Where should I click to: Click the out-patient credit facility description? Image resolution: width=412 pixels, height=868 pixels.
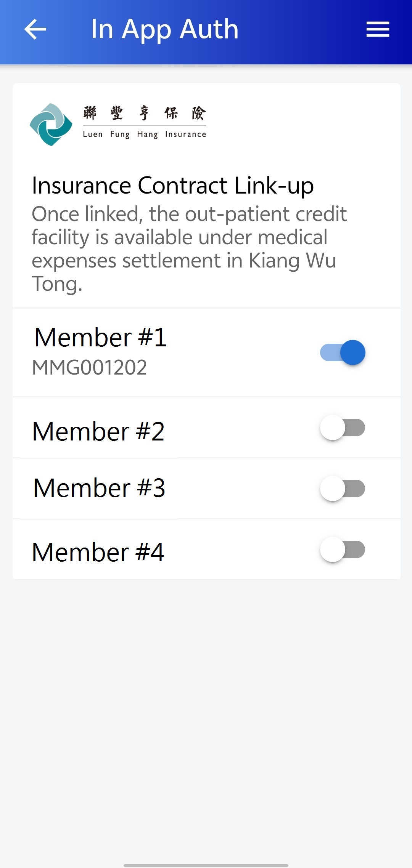click(x=189, y=249)
